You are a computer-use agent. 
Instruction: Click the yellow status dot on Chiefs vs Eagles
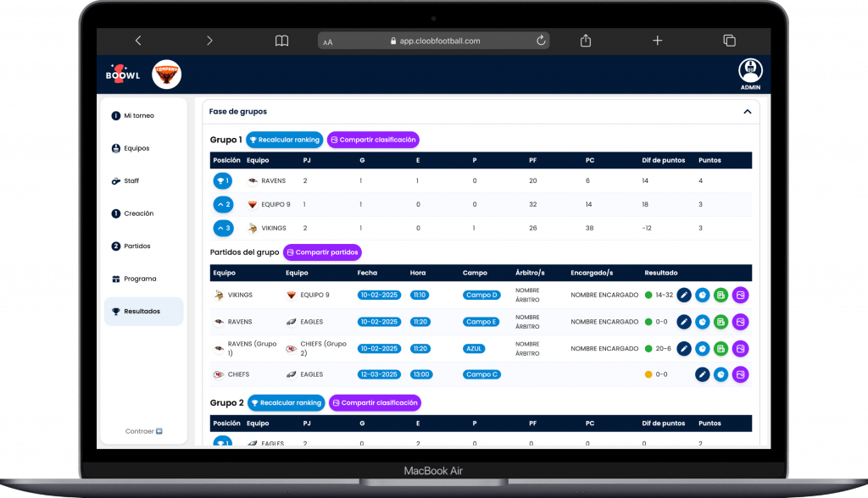click(648, 374)
